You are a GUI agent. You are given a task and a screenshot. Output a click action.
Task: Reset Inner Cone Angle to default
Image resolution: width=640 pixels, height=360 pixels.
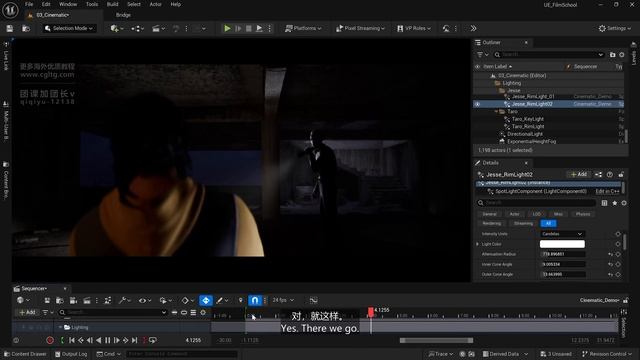click(x=611, y=264)
